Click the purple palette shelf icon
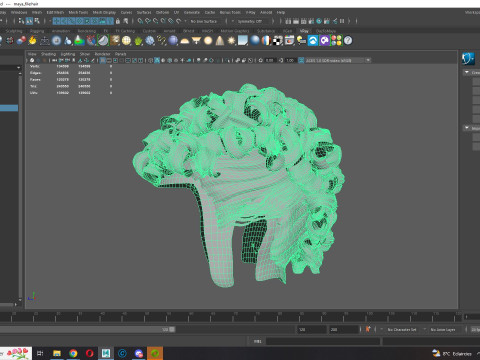Screen dimensions: 480x360 [325, 41]
